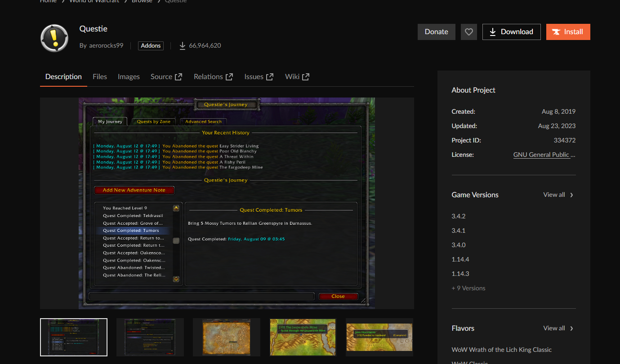Screen dimensions: 620x364
Task: Click the Questie addon logo icon
Action: [54, 38]
